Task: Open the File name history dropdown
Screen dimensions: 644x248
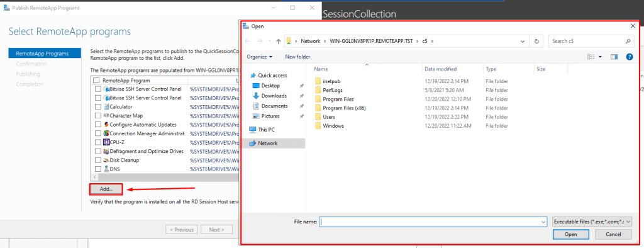Action: (x=543, y=222)
